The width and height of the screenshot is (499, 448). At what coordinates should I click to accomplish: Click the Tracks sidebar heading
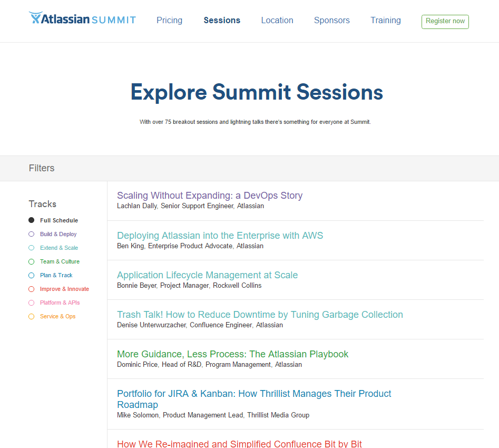(x=42, y=204)
